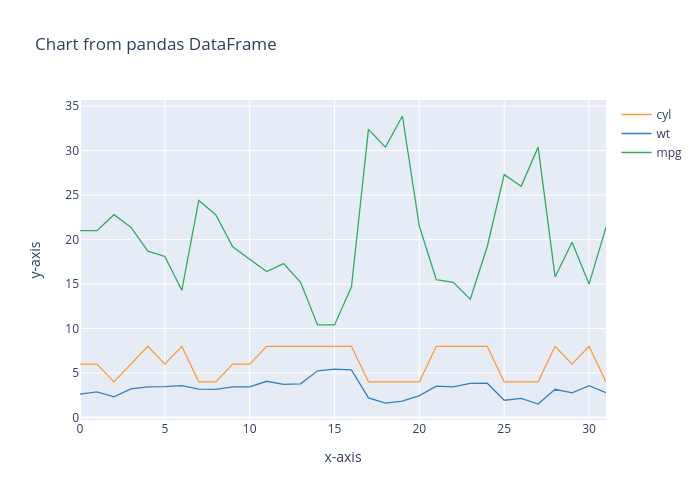Click the blue wt legend line swatch
This screenshot has width=700, height=500.
click(x=635, y=133)
